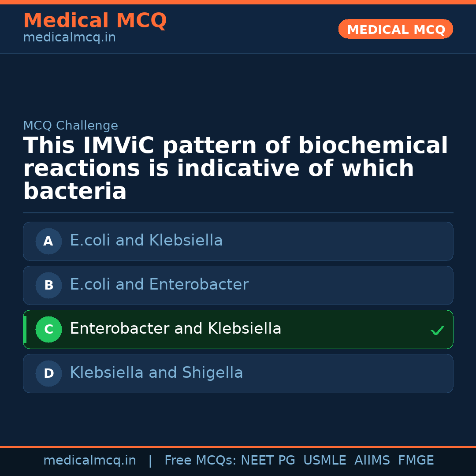
Task: Open medicalmcq.in link in the footer
Action: 89,461
